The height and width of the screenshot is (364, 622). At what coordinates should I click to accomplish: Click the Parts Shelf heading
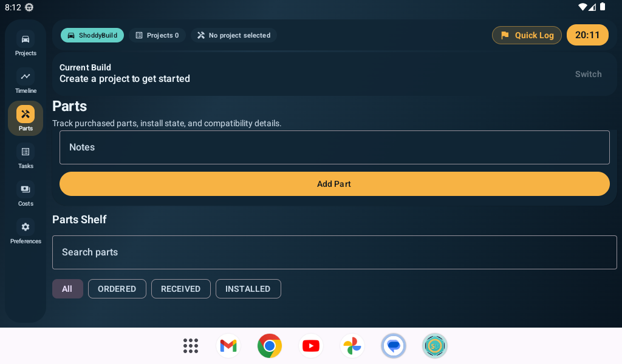(x=80, y=220)
